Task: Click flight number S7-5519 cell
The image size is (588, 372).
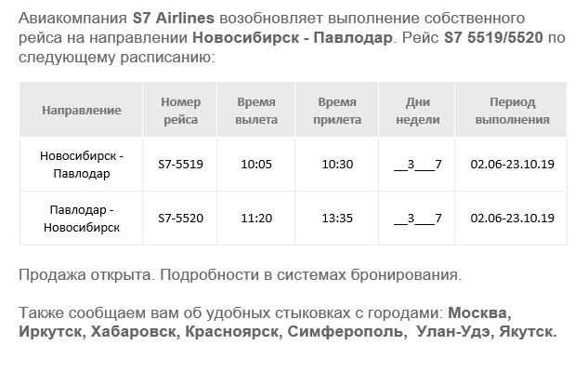Action: [181, 164]
